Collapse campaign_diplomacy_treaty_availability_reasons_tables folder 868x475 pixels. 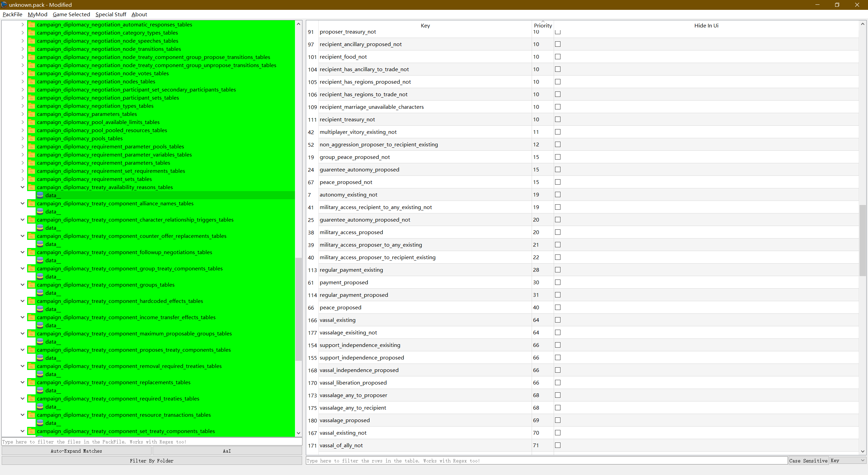point(23,187)
